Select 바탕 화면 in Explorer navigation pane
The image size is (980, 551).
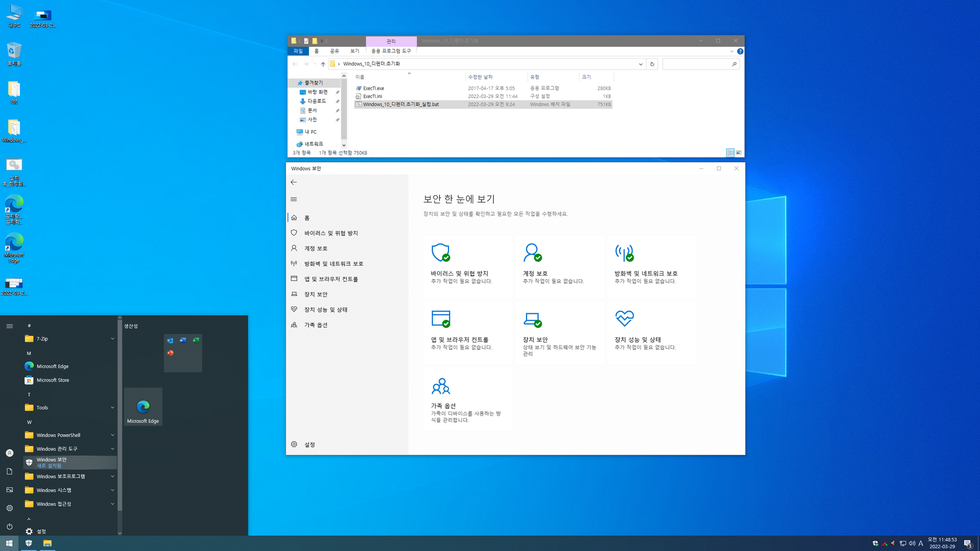(x=317, y=92)
